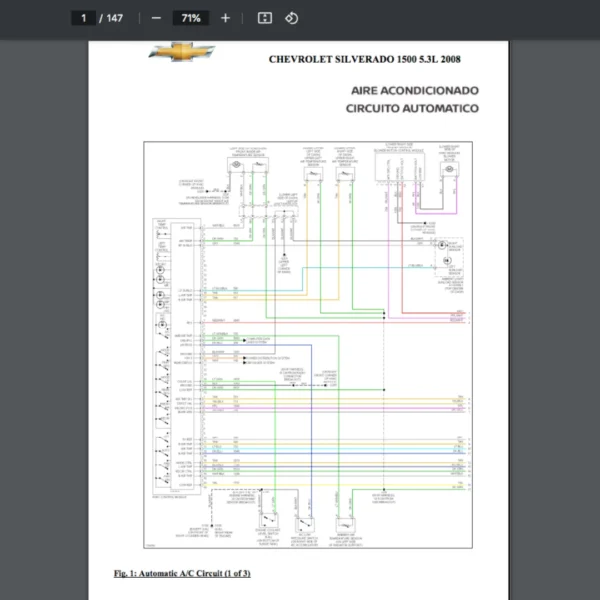
Task: Toggle fit to page icon
Action: [265, 18]
